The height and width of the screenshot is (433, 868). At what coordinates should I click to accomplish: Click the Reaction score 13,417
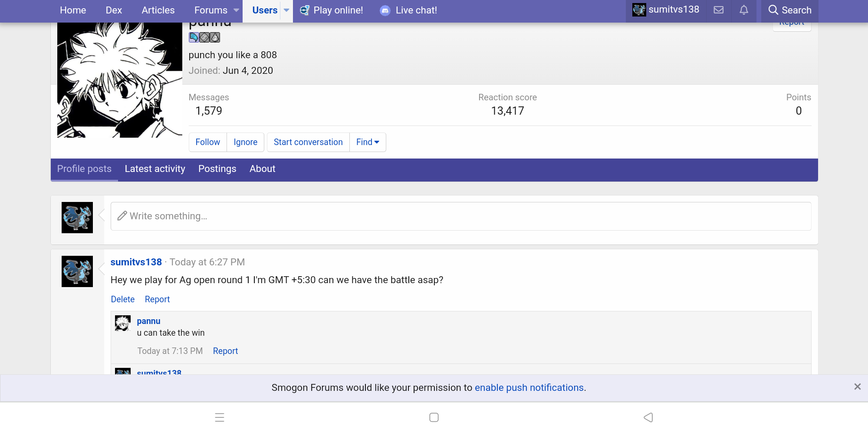pyautogui.click(x=507, y=111)
